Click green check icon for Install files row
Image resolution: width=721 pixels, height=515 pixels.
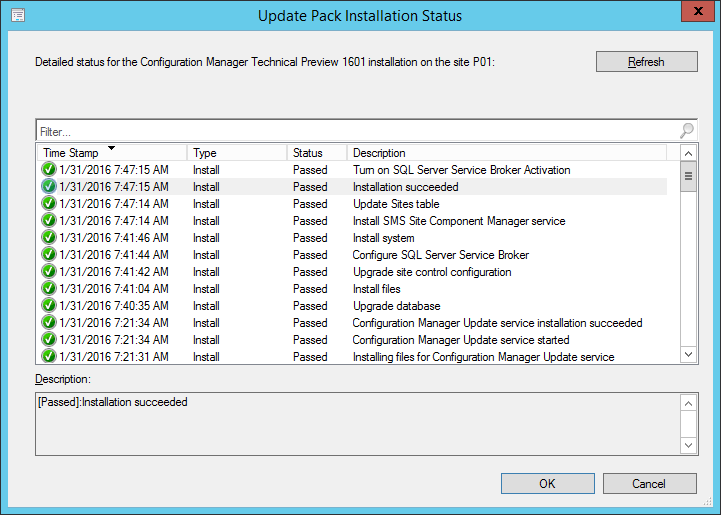point(48,289)
